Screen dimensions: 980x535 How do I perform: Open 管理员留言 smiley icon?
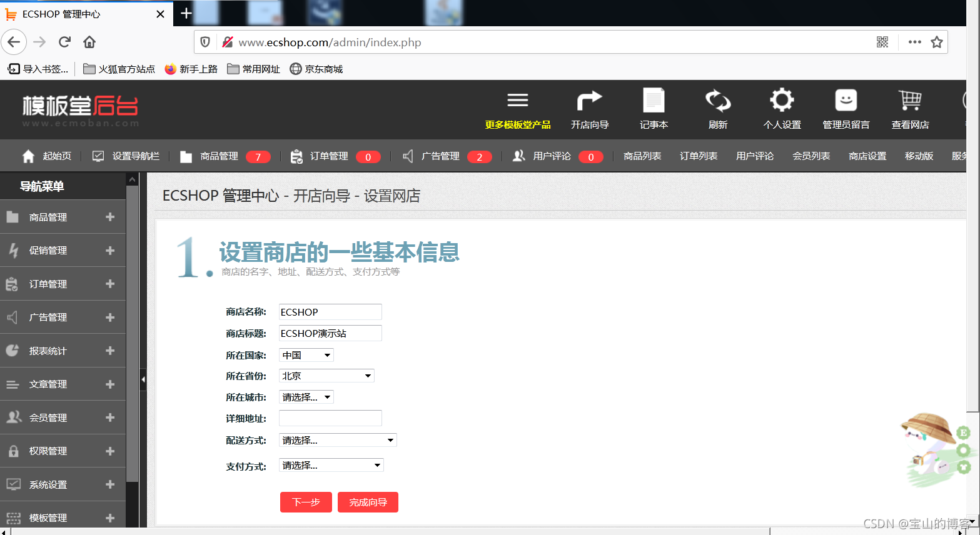846,101
